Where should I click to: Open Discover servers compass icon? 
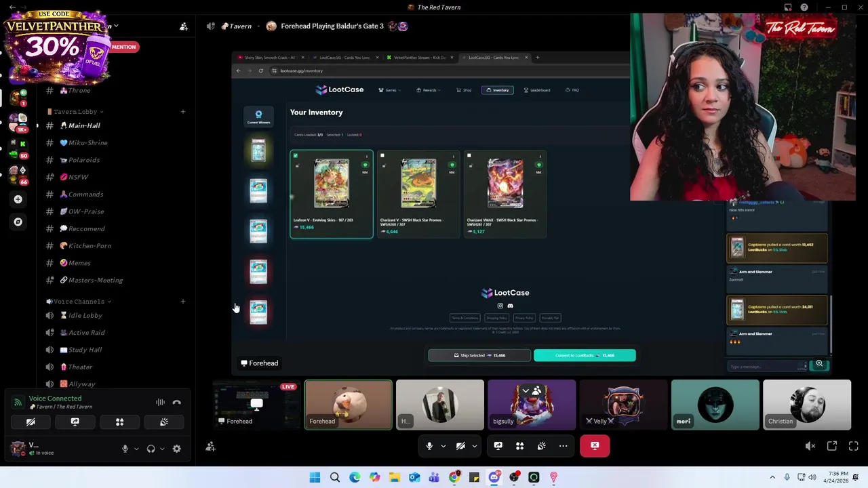[x=18, y=222]
